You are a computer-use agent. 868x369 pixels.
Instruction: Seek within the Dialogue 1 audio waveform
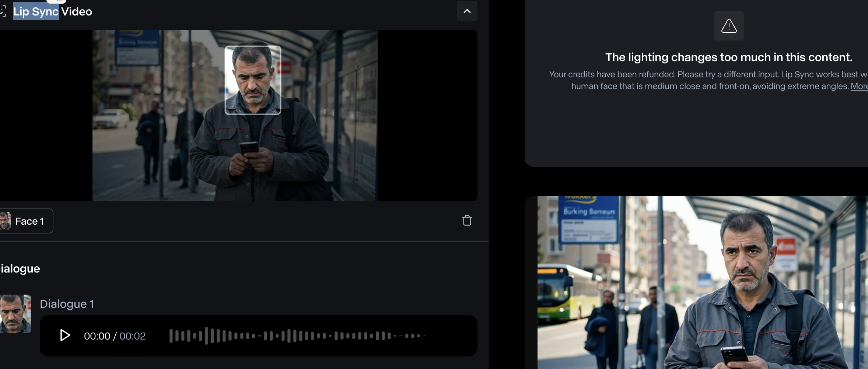(298, 336)
